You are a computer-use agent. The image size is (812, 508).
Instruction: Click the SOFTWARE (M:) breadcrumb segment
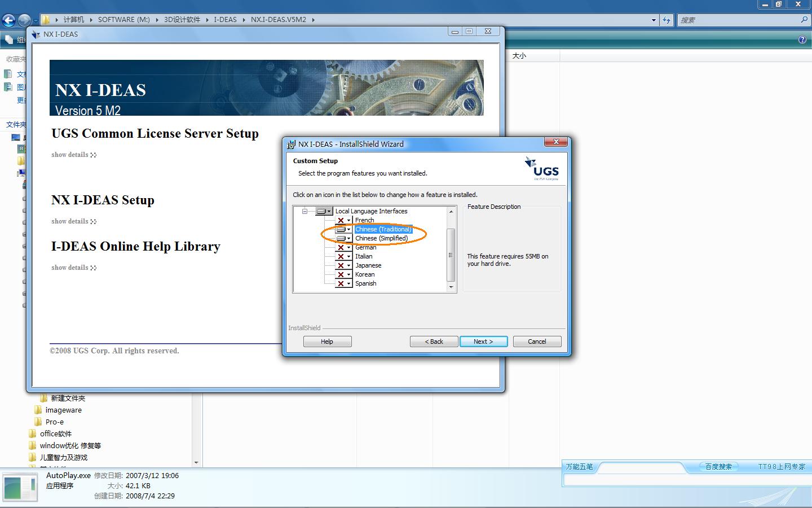[124, 19]
